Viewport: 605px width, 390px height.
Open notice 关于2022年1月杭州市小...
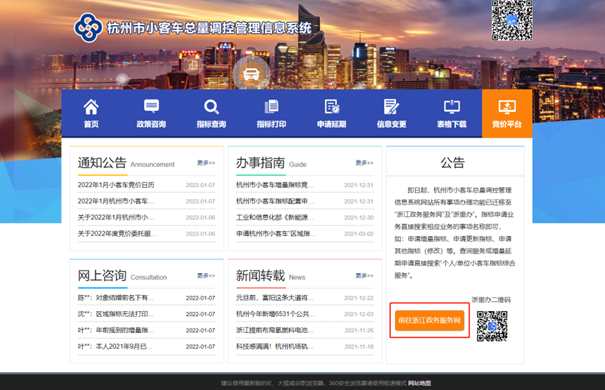click(116, 217)
